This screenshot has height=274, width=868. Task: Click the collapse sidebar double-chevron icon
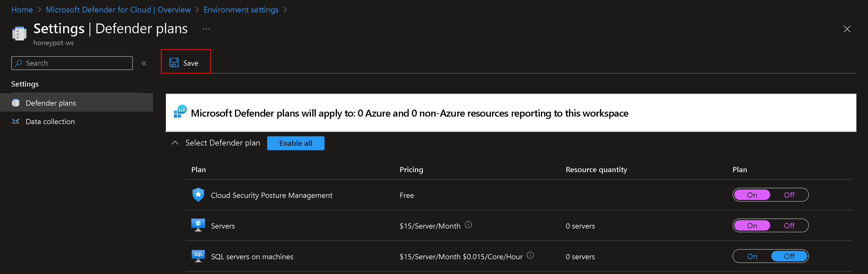tap(144, 63)
